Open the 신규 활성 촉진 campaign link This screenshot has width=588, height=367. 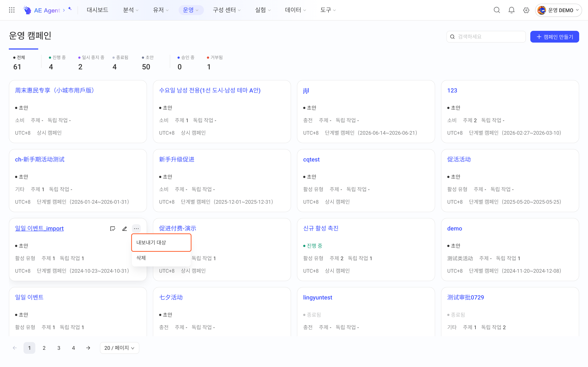point(321,228)
